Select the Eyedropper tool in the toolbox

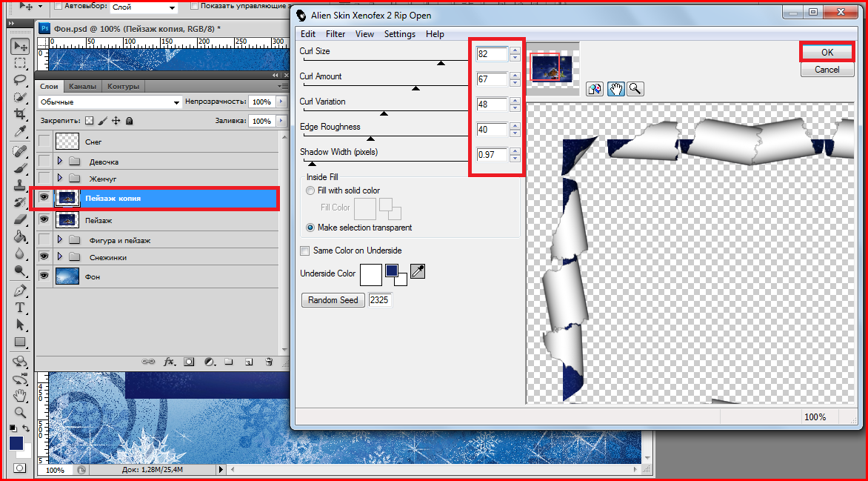tap(21, 130)
